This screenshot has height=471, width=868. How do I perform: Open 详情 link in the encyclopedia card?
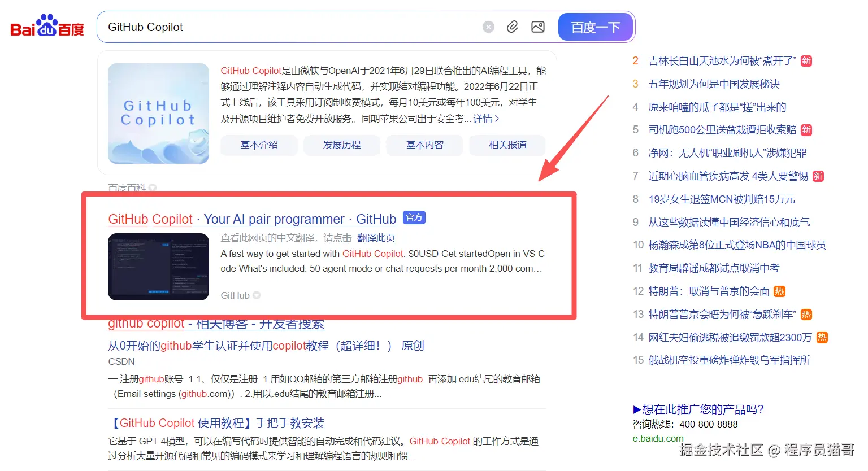coord(486,119)
